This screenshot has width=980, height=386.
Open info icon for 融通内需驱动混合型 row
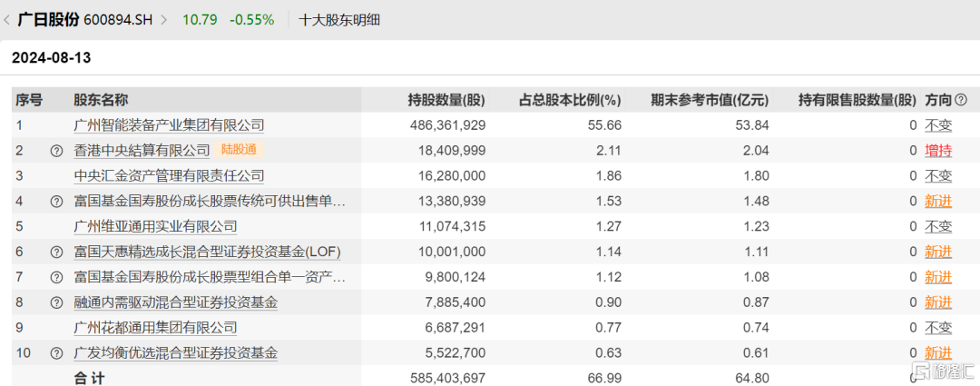tap(56, 302)
